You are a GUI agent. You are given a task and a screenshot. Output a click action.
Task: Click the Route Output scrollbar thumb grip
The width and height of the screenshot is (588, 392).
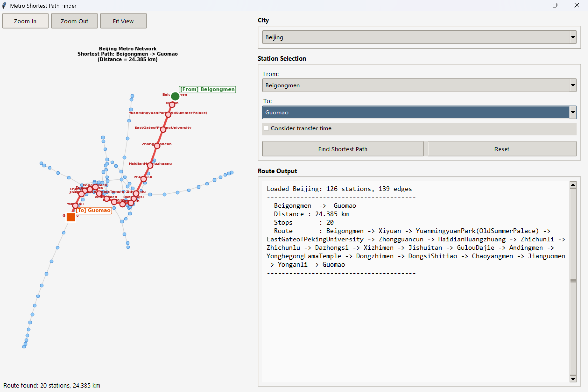[573, 282]
